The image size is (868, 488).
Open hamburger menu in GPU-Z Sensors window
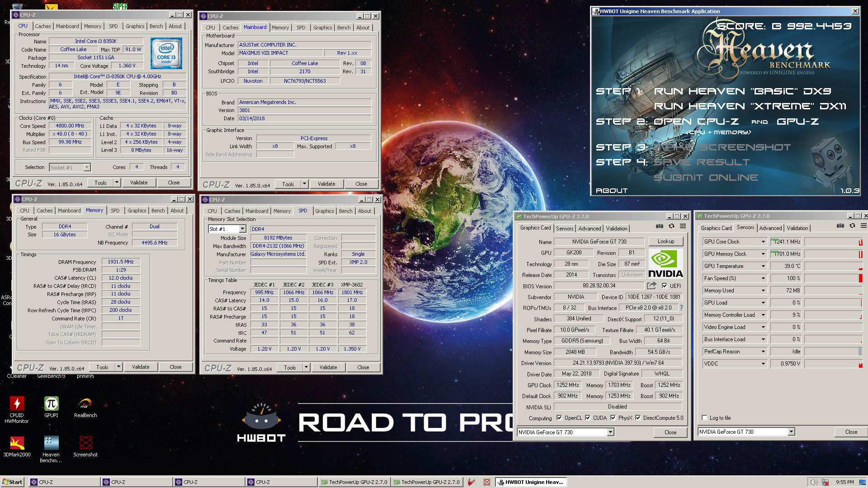coord(864,225)
